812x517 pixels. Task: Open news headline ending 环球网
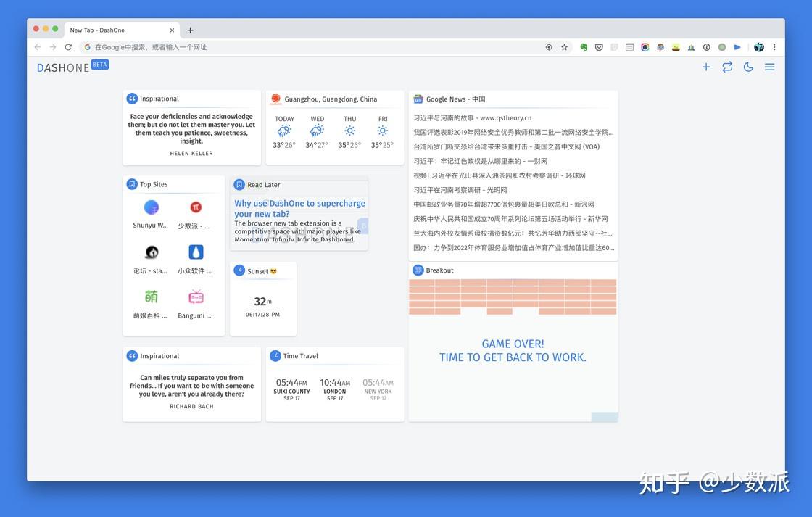point(500,175)
